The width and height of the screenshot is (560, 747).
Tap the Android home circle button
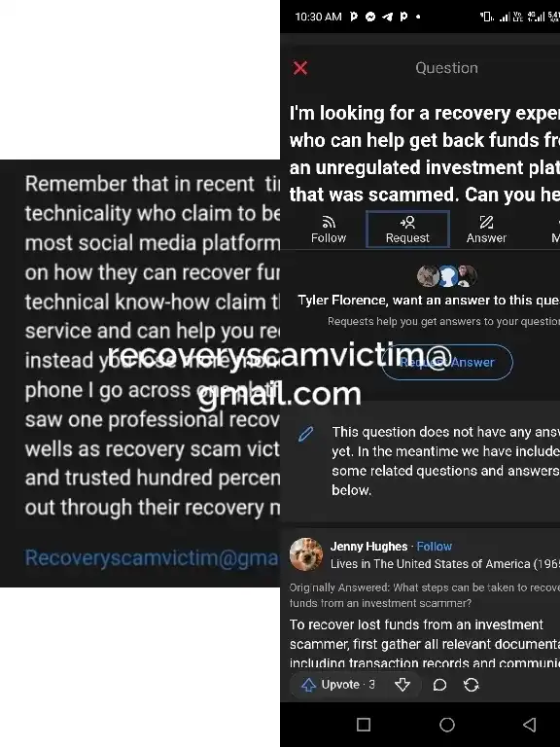pos(446,725)
